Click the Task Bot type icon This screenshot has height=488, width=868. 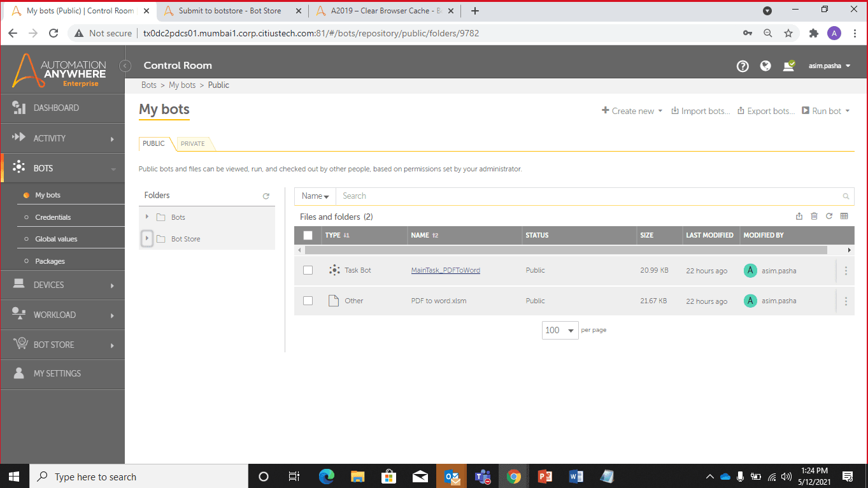pos(334,270)
